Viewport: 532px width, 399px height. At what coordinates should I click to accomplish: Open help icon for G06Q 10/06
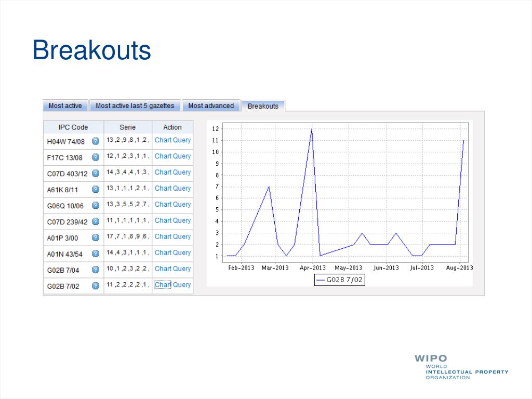pyautogui.click(x=96, y=206)
